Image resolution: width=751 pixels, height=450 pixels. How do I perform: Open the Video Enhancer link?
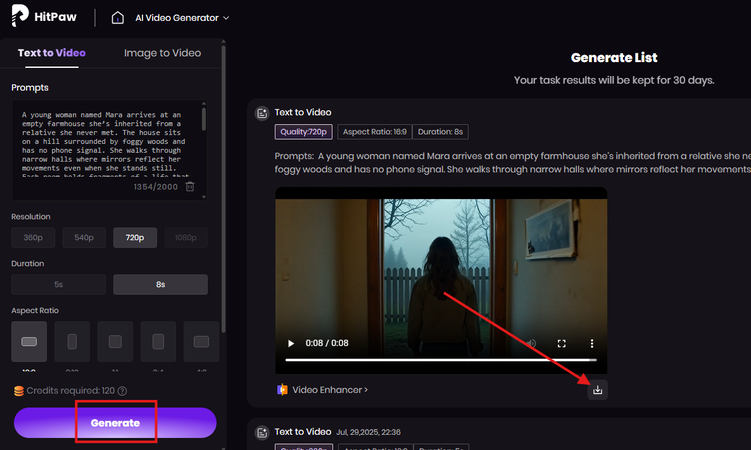click(x=330, y=390)
